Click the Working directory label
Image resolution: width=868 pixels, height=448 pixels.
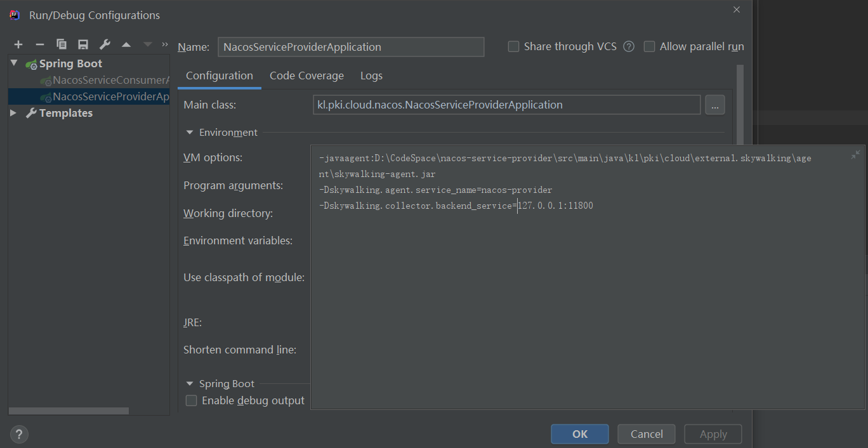coord(228,213)
